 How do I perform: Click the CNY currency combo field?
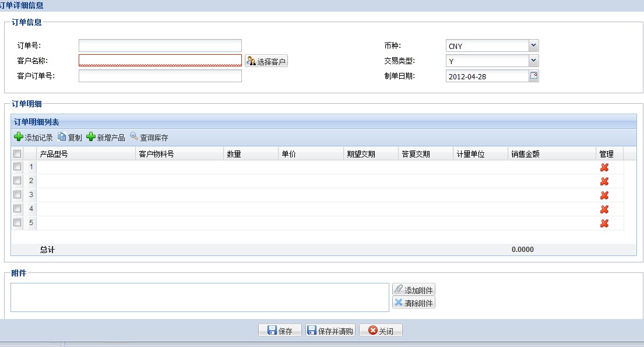[488, 45]
